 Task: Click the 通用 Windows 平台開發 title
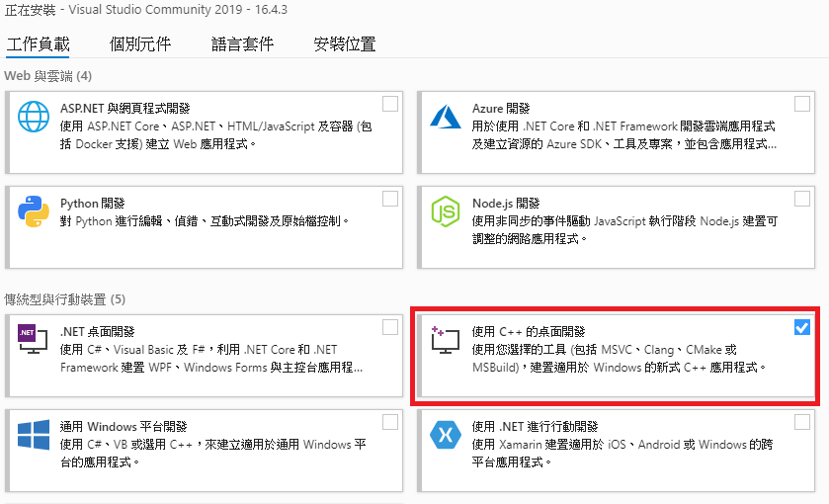coord(124,426)
